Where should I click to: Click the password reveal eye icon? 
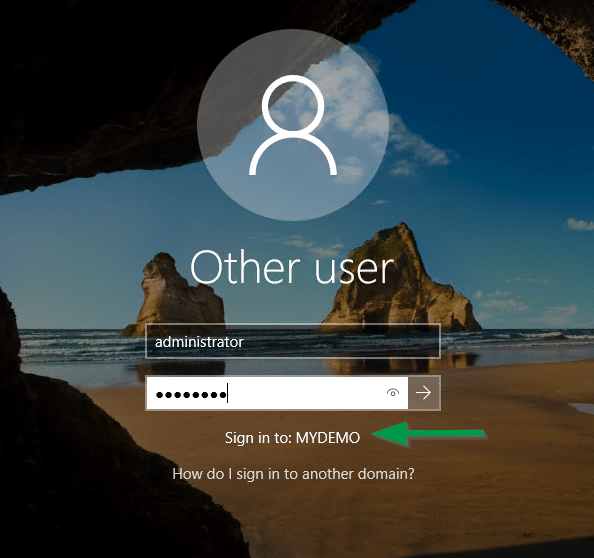coord(393,392)
